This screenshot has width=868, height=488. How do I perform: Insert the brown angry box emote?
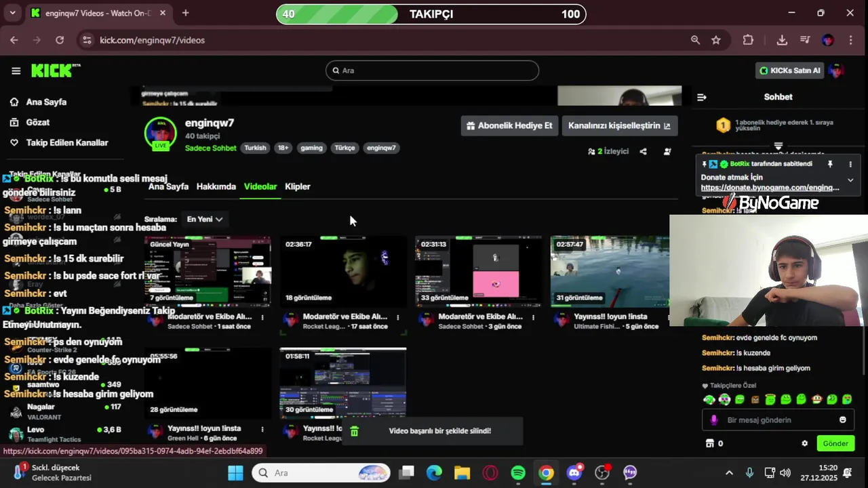tap(755, 400)
